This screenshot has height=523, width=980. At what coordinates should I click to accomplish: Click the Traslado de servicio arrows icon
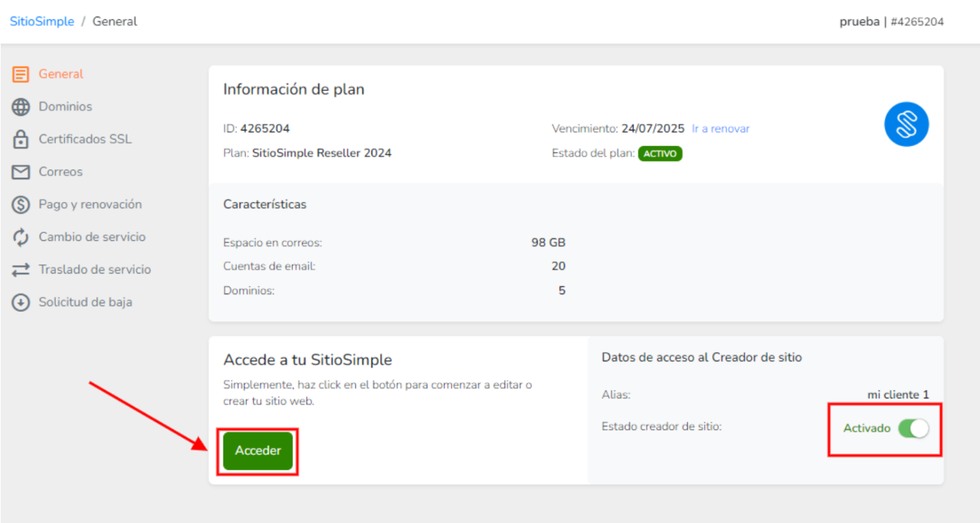coord(21,269)
